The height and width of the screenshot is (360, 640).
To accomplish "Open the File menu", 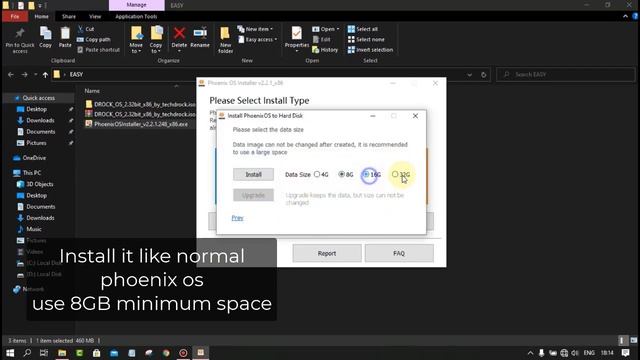I will point(15,16).
